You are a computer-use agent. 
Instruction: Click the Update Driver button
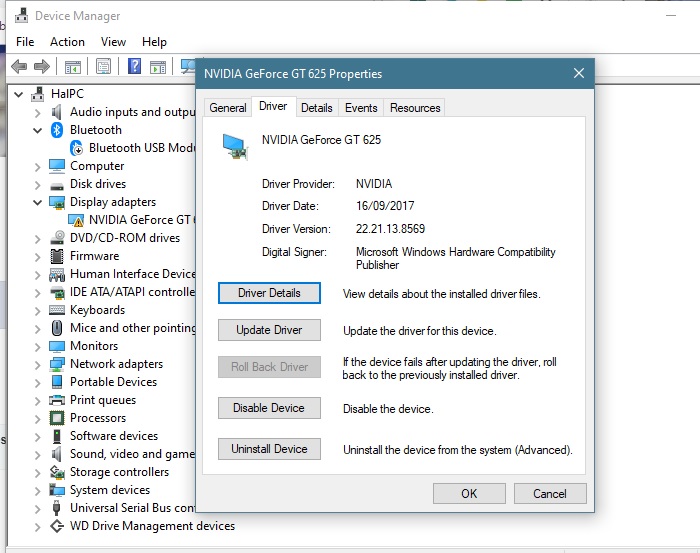[269, 330]
